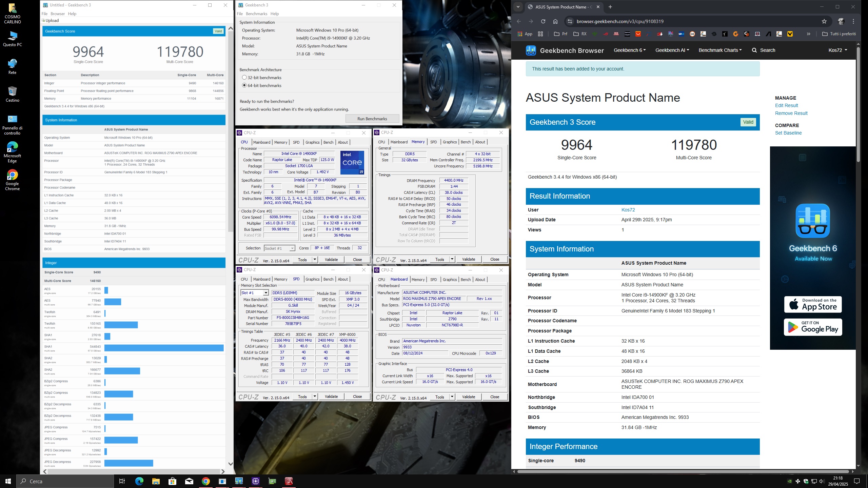Switch to About tab in CPU-Z SPD window
Image resolution: width=868 pixels, height=488 pixels.
[343, 279]
